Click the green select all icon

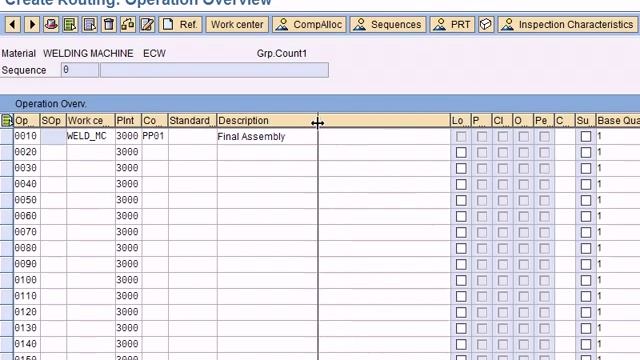point(70,24)
